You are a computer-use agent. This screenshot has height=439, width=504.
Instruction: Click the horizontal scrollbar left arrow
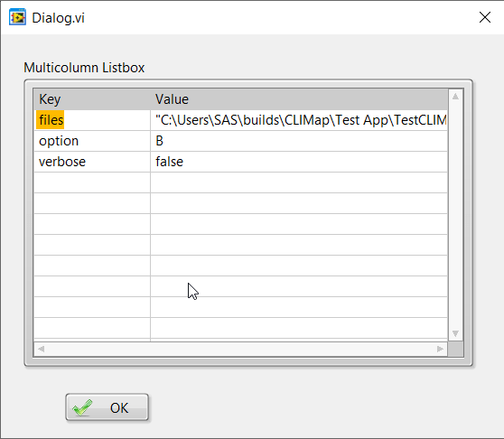(x=41, y=349)
